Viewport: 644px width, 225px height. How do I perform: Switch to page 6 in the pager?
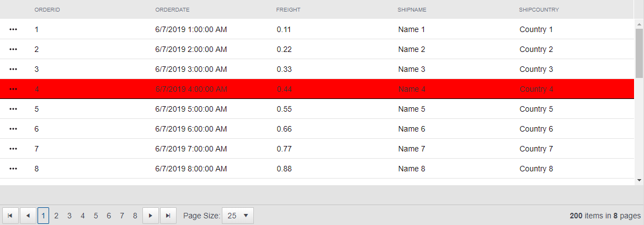click(x=109, y=216)
